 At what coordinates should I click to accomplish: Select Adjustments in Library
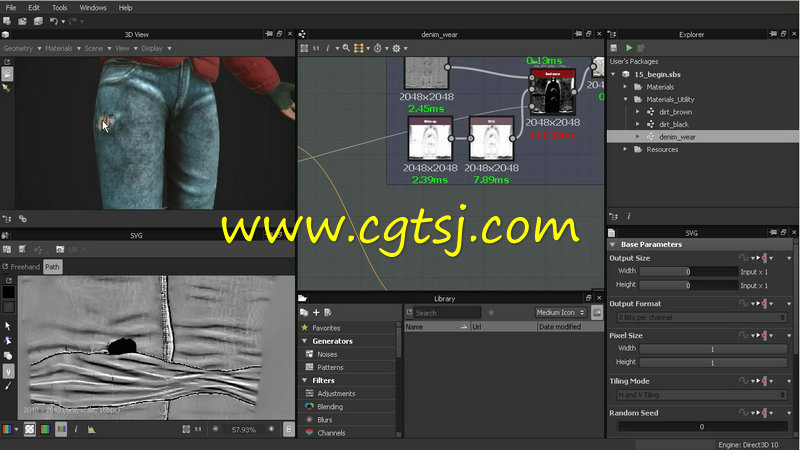tap(336, 393)
